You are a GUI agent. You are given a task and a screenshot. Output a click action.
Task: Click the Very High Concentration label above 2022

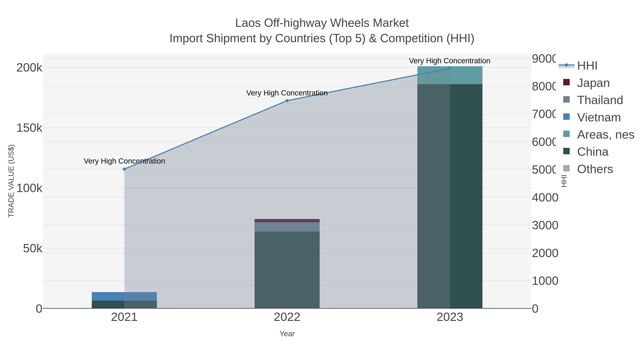pyautogui.click(x=287, y=93)
